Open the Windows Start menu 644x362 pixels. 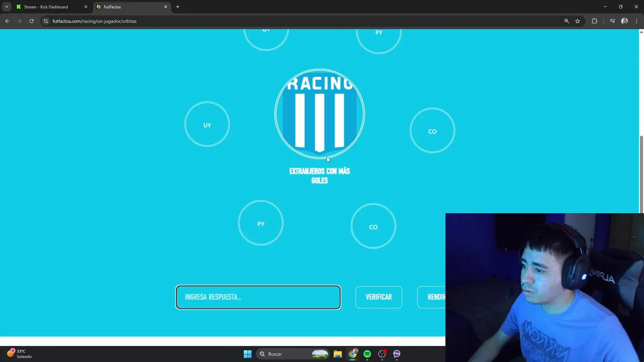tap(248, 354)
